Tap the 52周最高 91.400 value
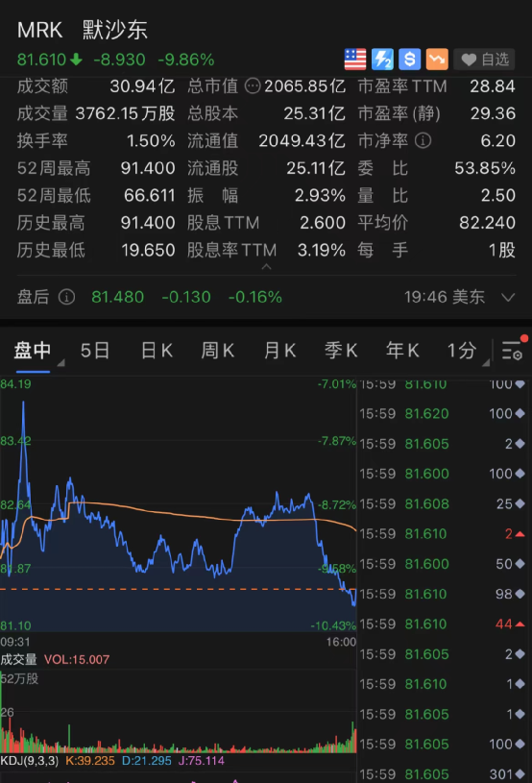The image size is (532, 783). tap(148, 168)
